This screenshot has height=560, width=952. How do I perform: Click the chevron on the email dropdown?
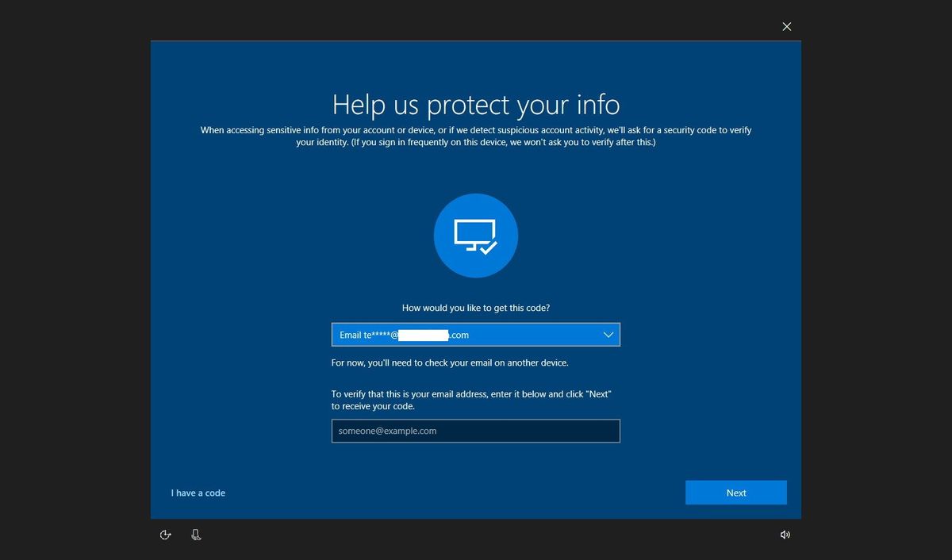[x=608, y=335]
